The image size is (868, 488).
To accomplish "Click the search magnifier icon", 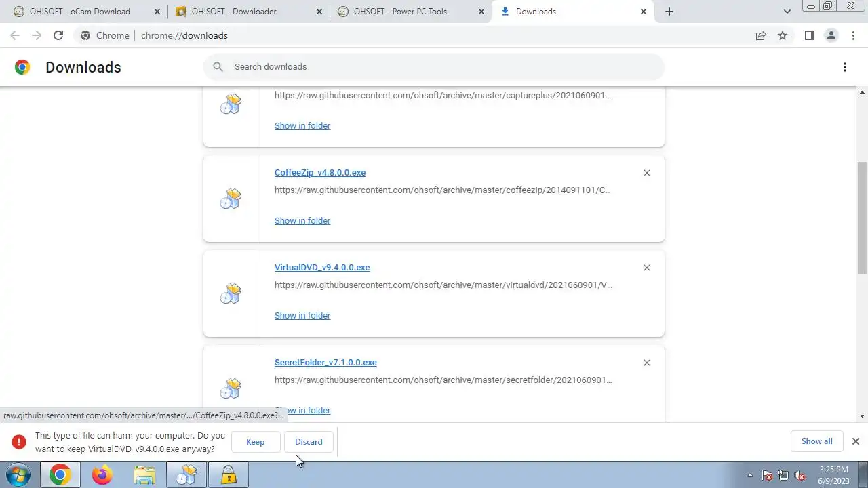I will point(218,66).
